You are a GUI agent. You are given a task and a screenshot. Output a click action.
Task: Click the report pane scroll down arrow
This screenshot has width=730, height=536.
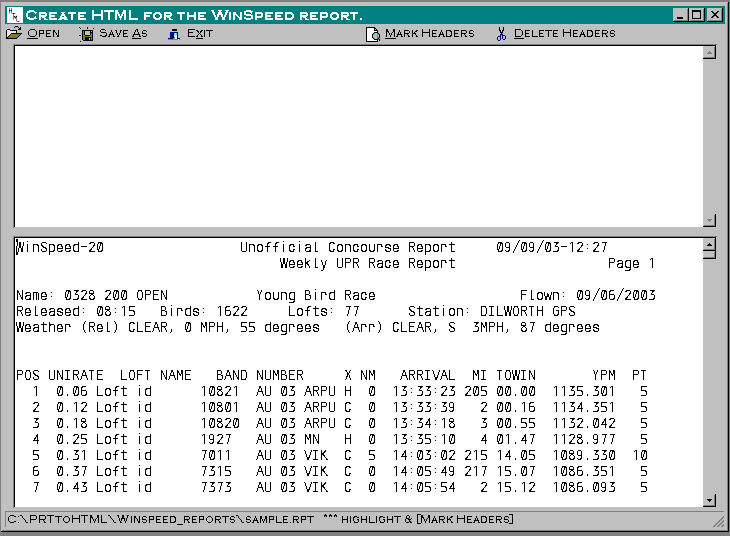click(x=709, y=501)
